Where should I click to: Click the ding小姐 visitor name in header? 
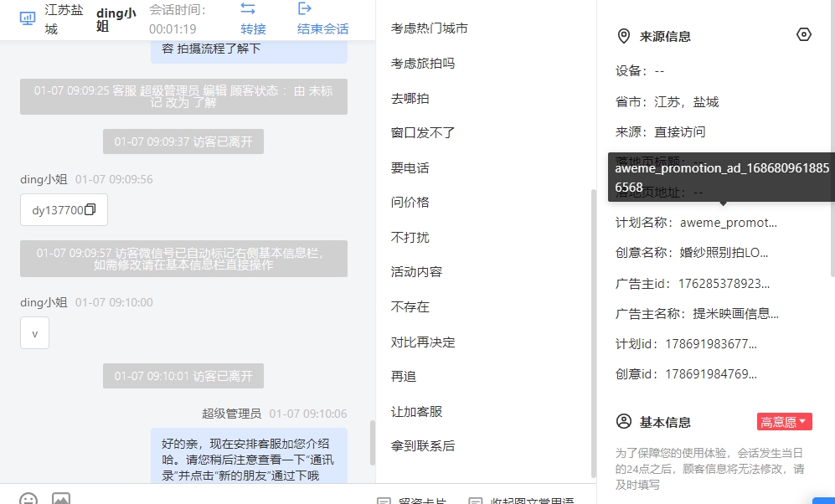point(116,20)
